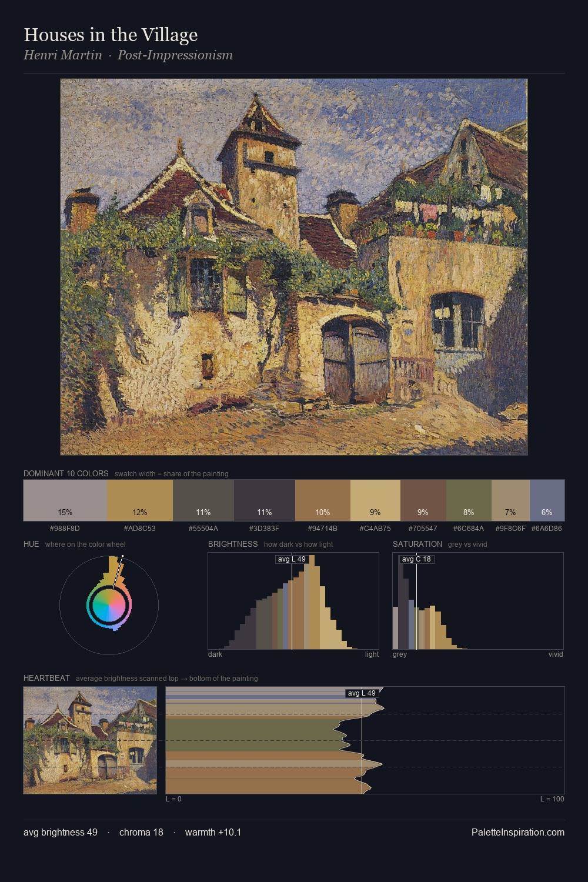Click the #C4AB75 tan swatch
This screenshot has width=588, height=882.
click(x=375, y=500)
